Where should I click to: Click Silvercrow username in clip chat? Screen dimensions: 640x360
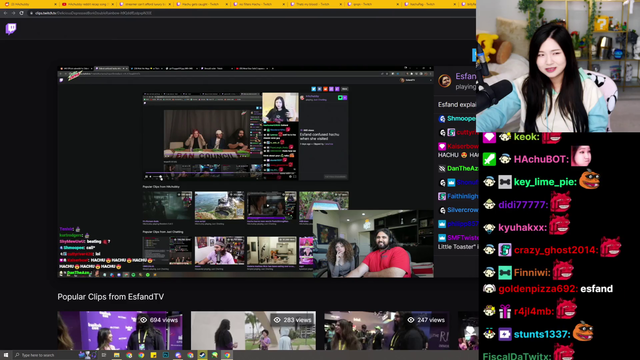462,210
